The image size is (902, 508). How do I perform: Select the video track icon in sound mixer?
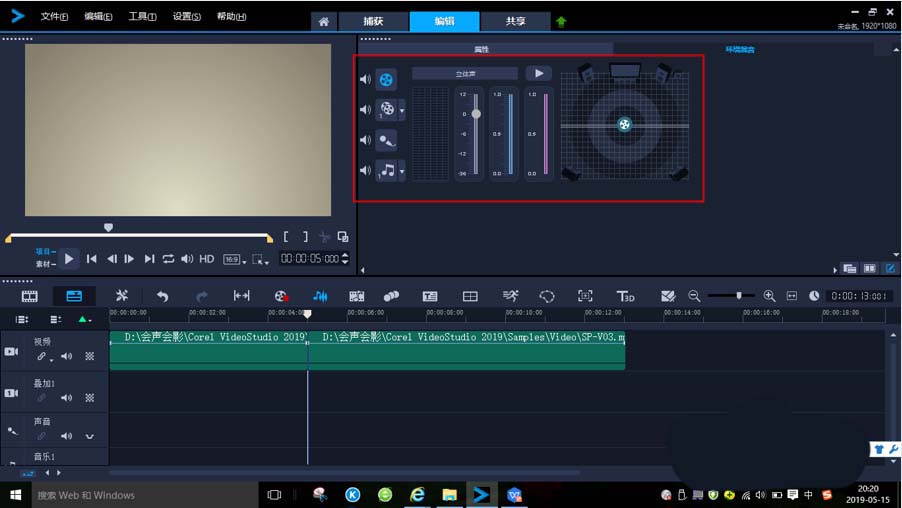pyautogui.click(x=386, y=80)
